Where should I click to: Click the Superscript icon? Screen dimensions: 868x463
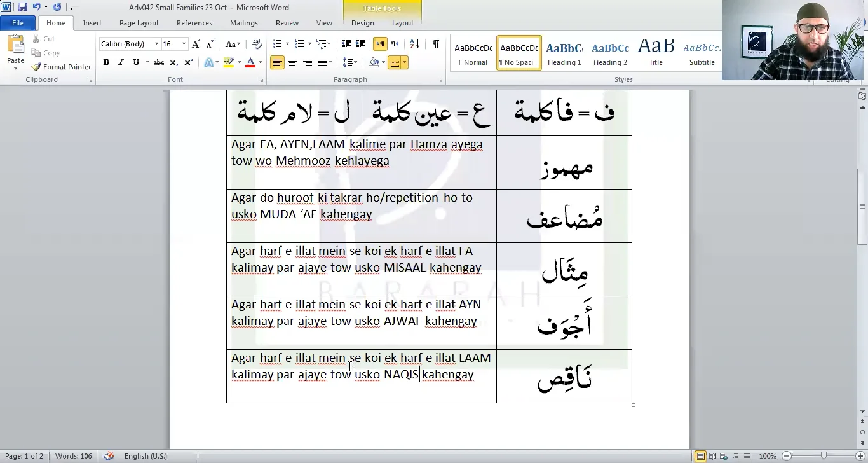click(188, 62)
